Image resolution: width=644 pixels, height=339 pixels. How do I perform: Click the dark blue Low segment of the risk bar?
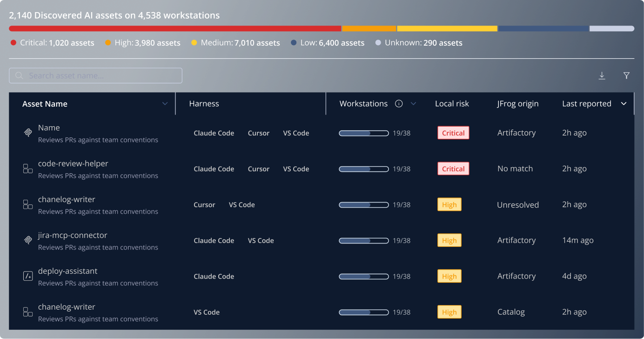tap(543, 28)
